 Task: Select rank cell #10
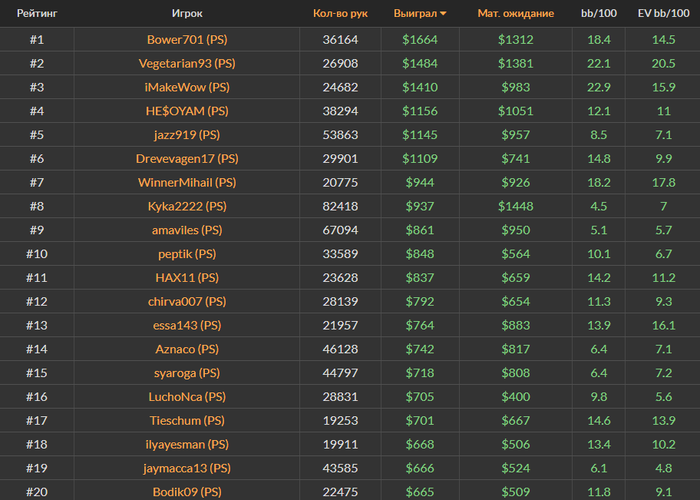pyautogui.click(x=37, y=254)
